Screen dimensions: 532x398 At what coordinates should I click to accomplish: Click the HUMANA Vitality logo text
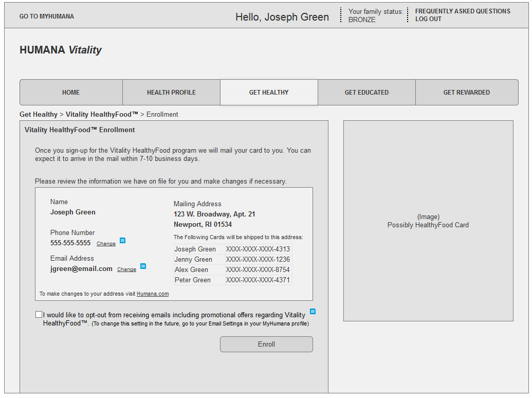pyautogui.click(x=60, y=50)
